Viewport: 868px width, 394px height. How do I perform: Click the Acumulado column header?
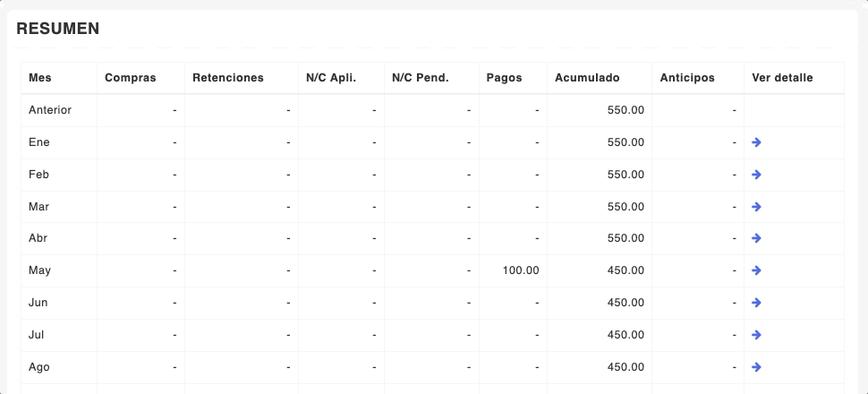pos(587,78)
